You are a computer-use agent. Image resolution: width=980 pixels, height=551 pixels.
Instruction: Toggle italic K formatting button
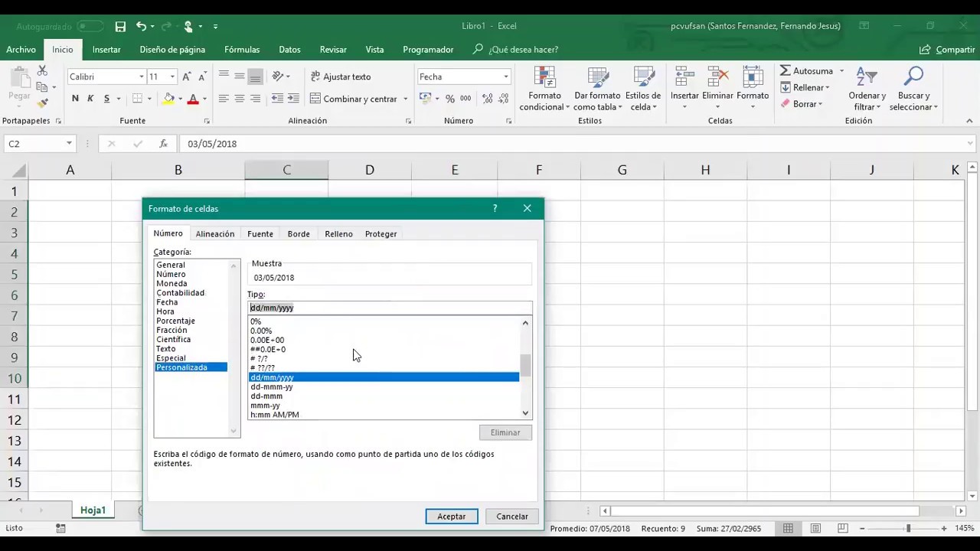(x=90, y=99)
